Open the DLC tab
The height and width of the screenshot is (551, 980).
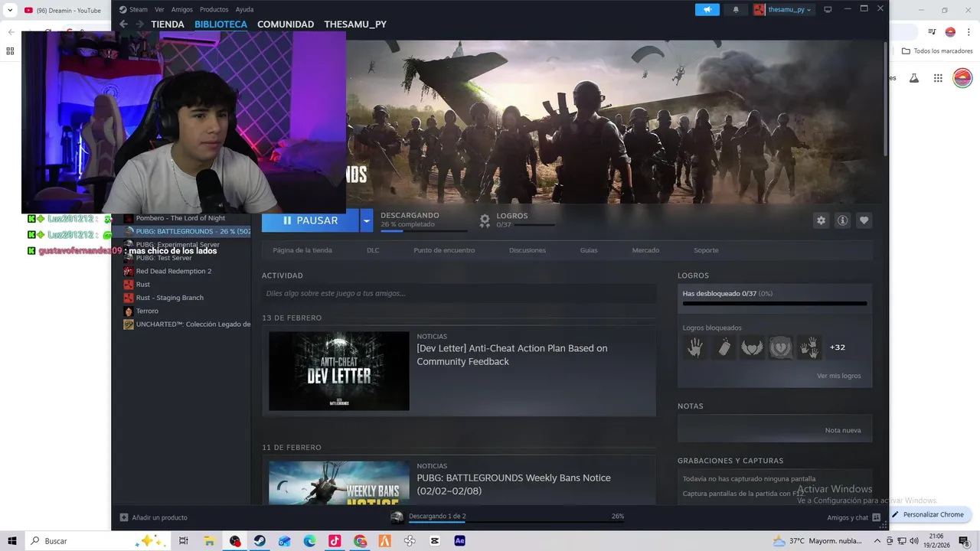pyautogui.click(x=373, y=250)
